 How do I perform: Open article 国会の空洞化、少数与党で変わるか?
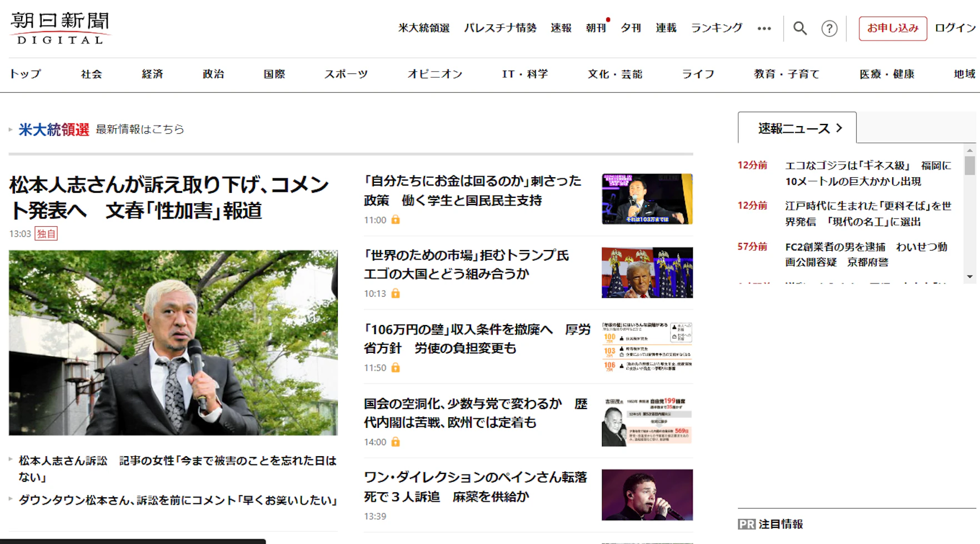(x=476, y=413)
